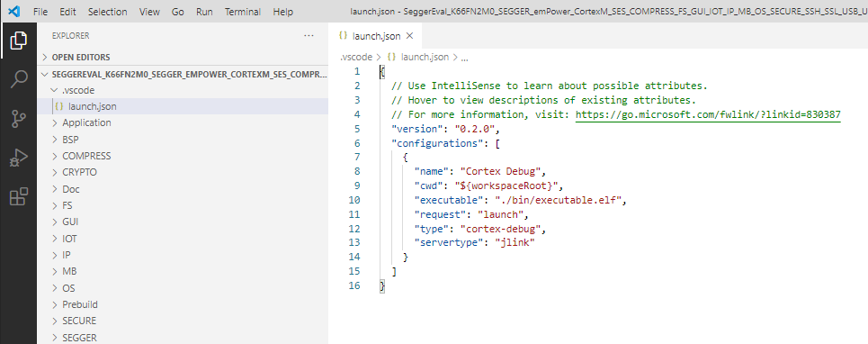Collapse the .vscode folder

coord(183,90)
